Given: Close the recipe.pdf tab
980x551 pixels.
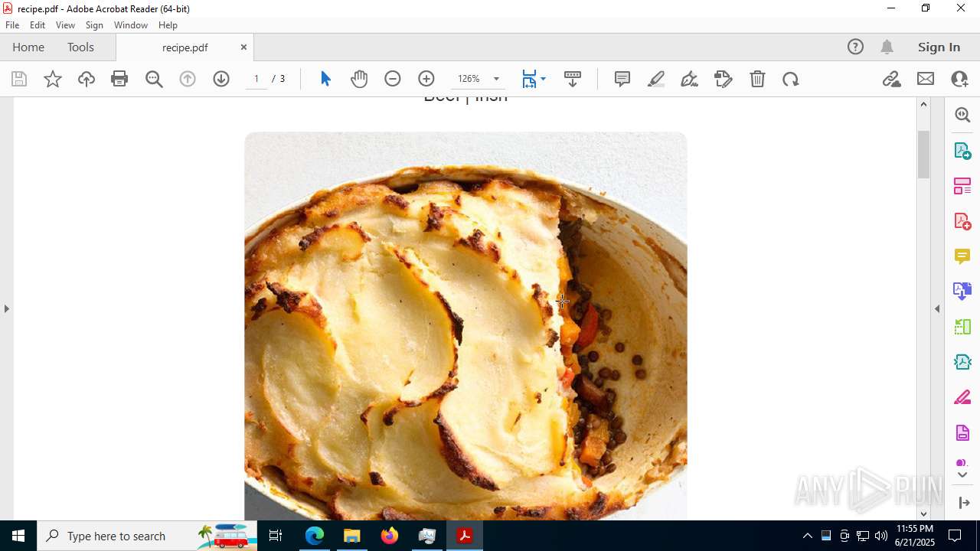Looking at the screenshot, I should (x=243, y=47).
